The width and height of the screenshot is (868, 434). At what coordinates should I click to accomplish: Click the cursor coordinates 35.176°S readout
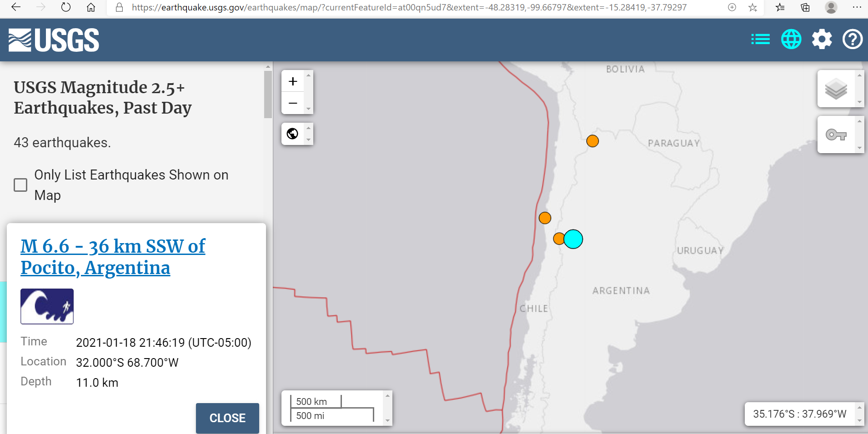(799, 414)
